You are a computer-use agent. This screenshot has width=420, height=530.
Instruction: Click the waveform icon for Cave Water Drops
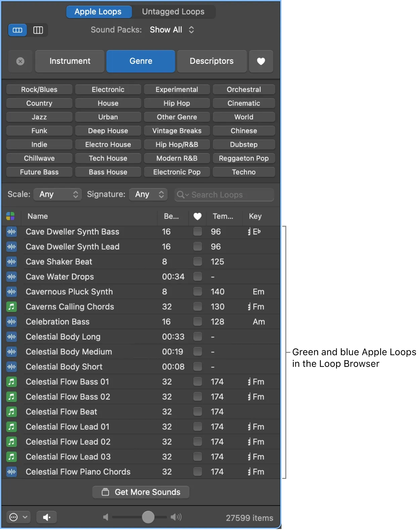point(11,277)
